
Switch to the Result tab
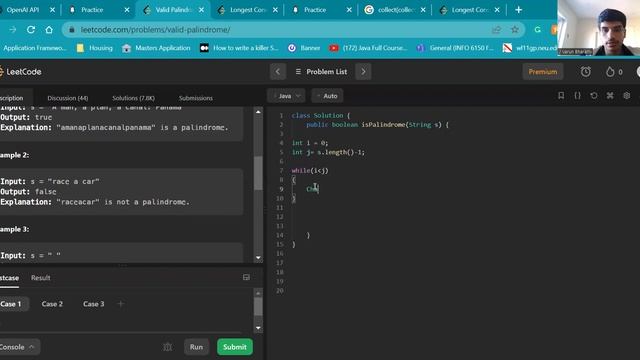[40, 278]
